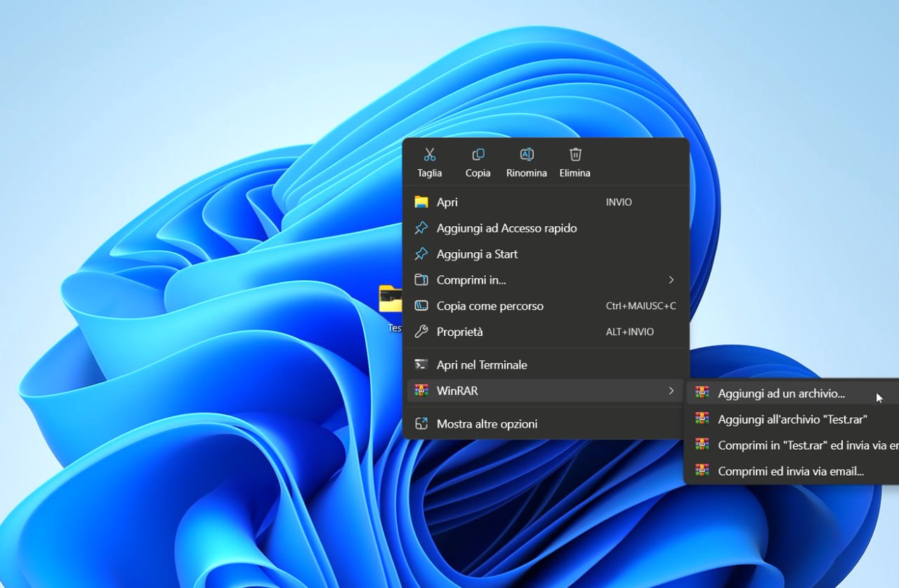899x588 pixels.
Task: Expand the WinRAR submenu chevron
Action: (x=671, y=391)
